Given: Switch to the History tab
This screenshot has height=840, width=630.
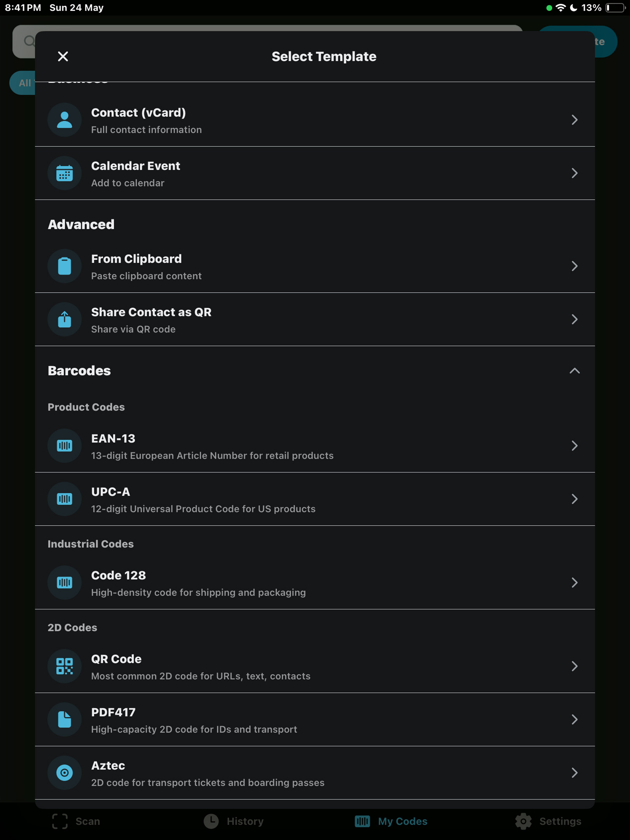Looking at the screenshot, I should [x=234, y=821].
